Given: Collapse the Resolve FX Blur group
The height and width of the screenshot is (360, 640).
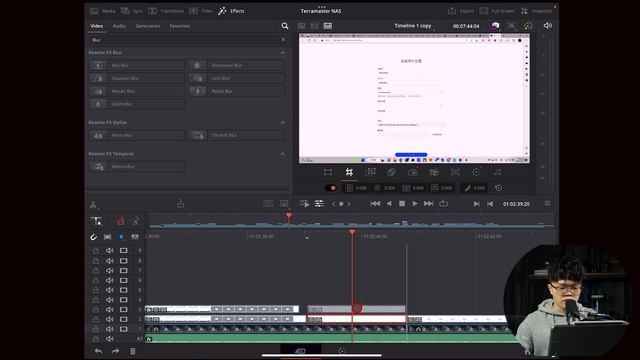Looking at the screenshot, I should tap(283, 53).
